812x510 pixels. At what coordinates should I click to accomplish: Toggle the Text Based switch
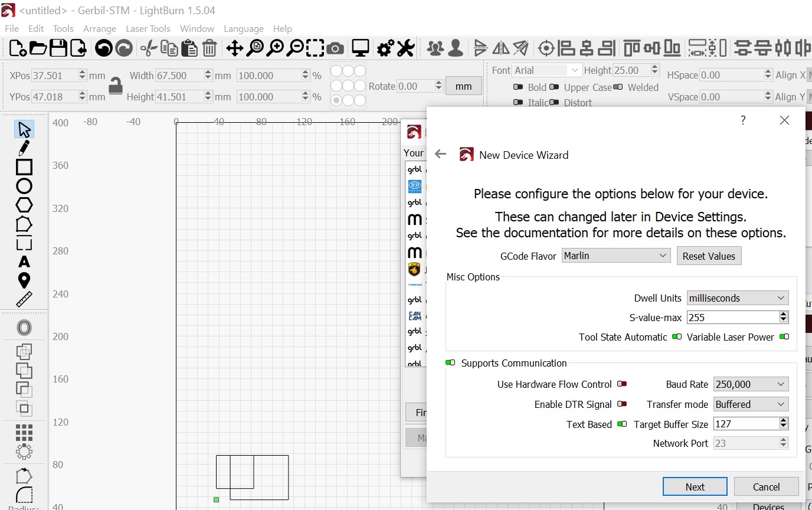[622, 424]
